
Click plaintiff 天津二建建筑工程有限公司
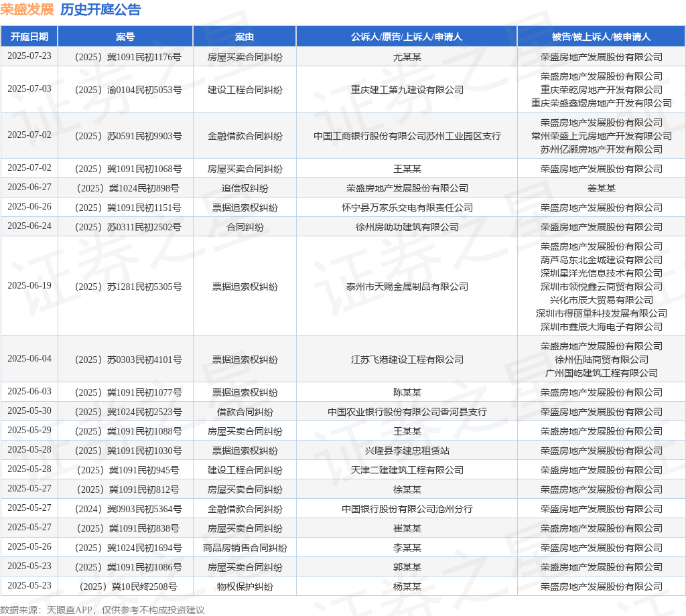[x=407, y=471]
